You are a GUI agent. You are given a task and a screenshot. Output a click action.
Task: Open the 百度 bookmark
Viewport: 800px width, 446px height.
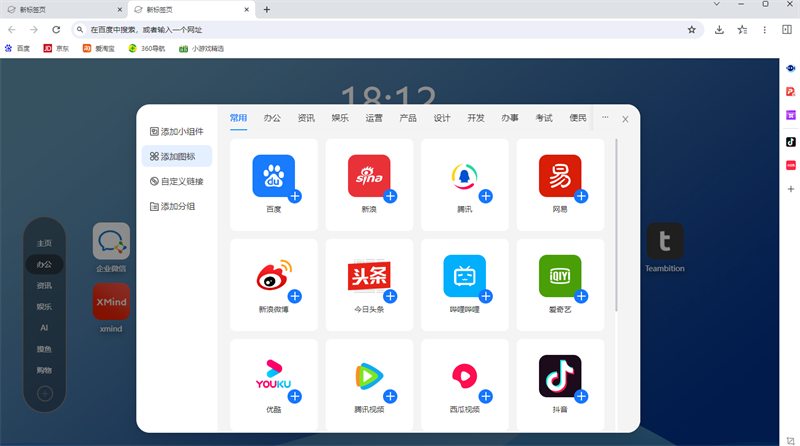click(17, 48)
